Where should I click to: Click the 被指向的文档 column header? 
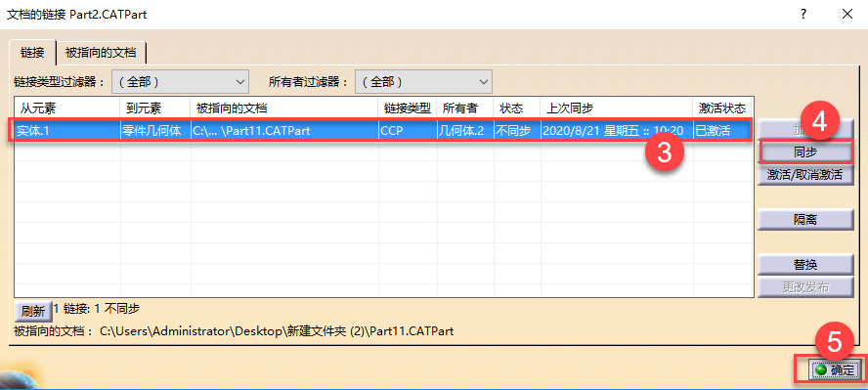(284, 108)
